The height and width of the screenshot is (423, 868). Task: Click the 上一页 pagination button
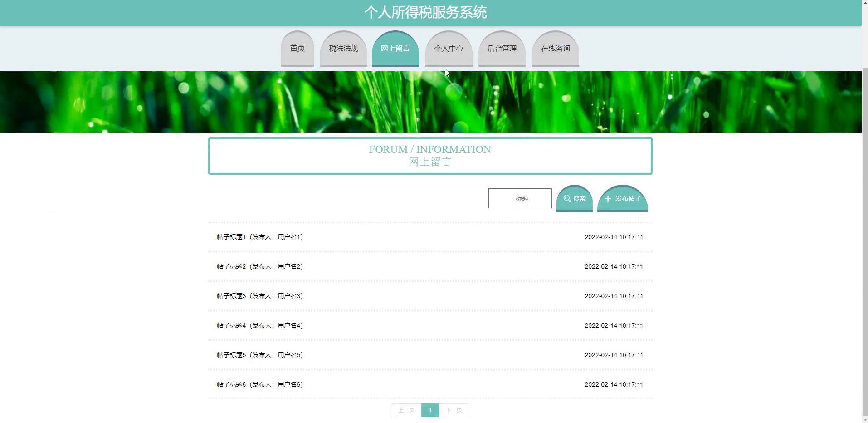[x=406, y=410]
